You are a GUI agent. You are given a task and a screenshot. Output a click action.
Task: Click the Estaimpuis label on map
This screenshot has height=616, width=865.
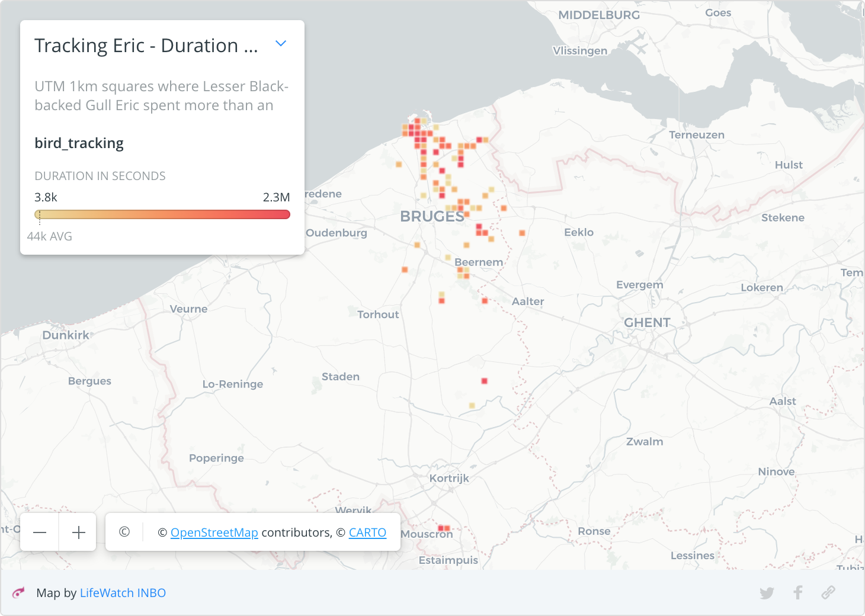coord(448,560)
